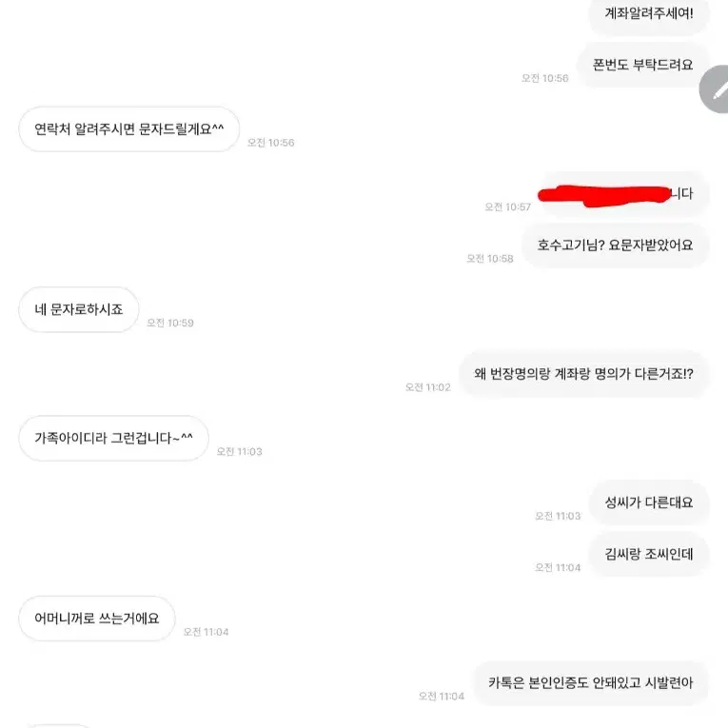Tap the '어머니꺼로 쓰는거에요' message bubble
Viewport: 728px width, 728px height.
[96, 619]
